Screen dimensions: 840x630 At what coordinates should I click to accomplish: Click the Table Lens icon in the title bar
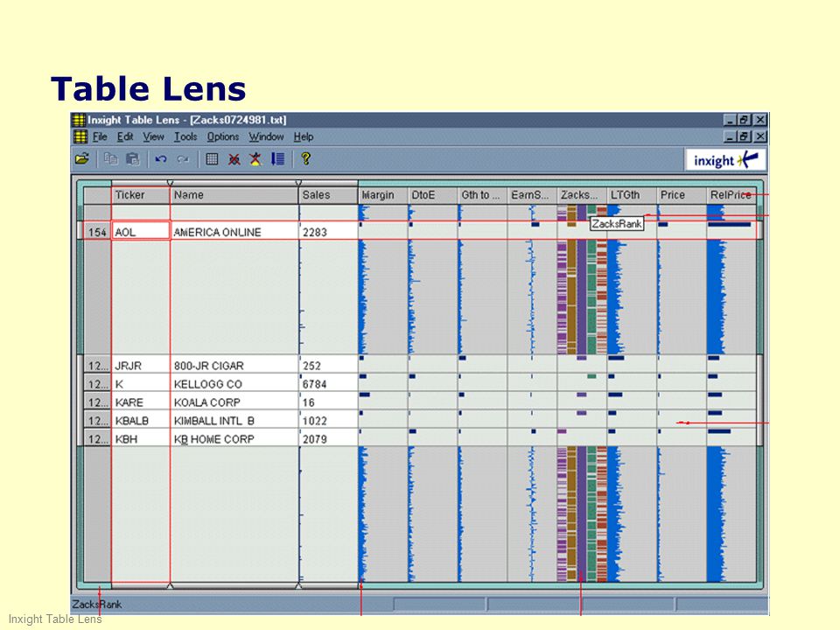coord(79,120)
